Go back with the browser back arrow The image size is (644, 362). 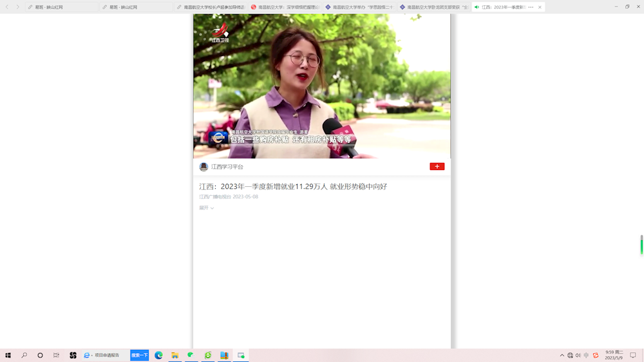click(x=8, y=7)
